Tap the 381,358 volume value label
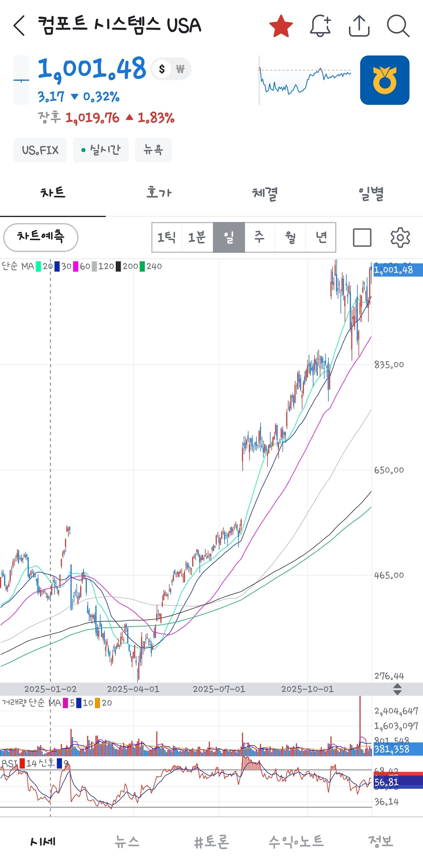Screen dimensions: 423x868 click(x=398, y=749)
